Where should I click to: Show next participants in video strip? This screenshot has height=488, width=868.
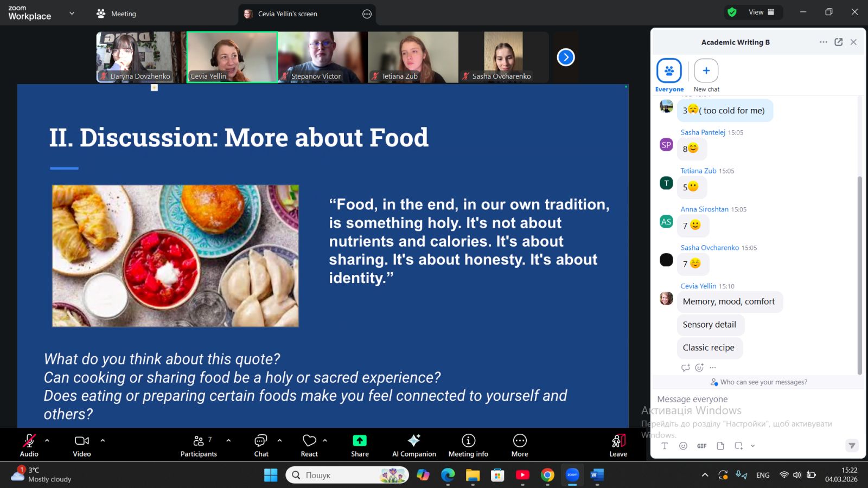click(565, 57)
